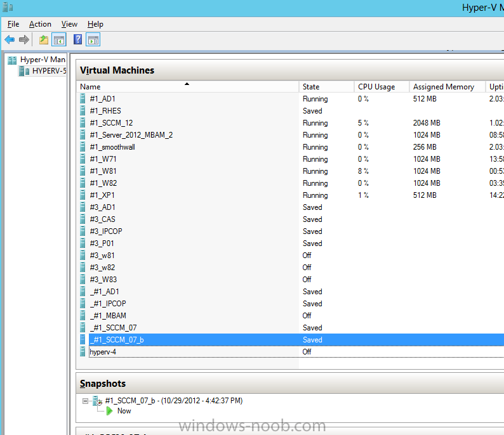Image resolution: width=504 pixels, height=435 pixels.
Task: Sort by the Assigned Memory column header
Action: click(448, 87)
